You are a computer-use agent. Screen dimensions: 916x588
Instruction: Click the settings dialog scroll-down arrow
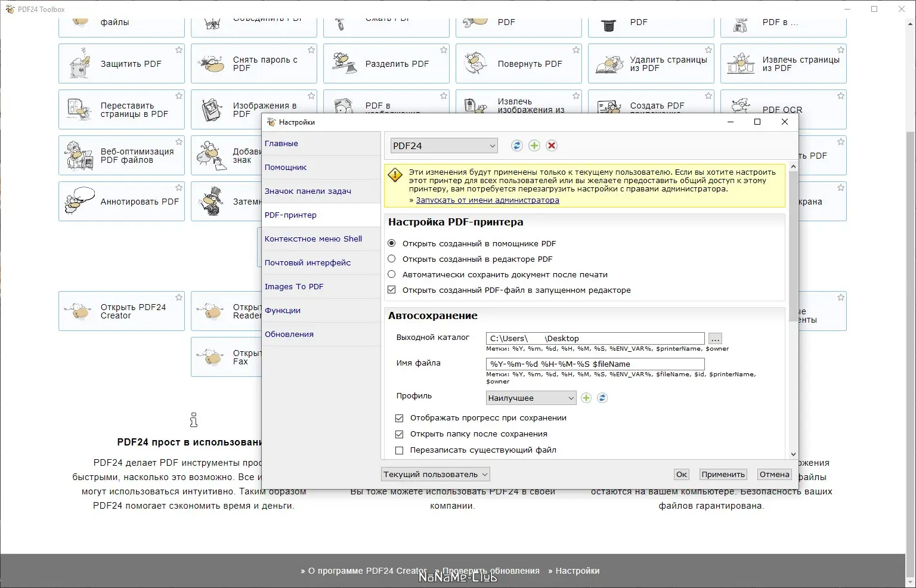coord(793,454)
